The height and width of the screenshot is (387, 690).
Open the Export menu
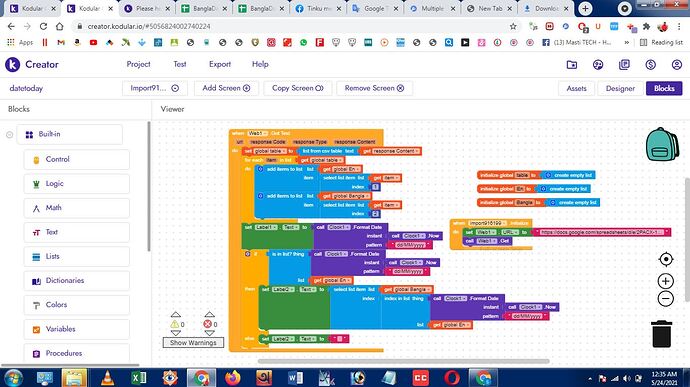pyautogui.click(x=220, y=64)
